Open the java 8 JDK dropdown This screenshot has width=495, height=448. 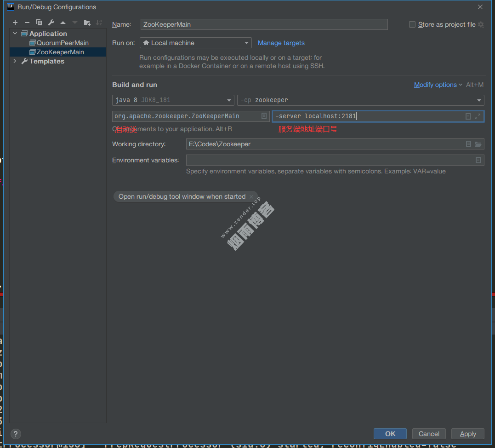coord(173,100)
